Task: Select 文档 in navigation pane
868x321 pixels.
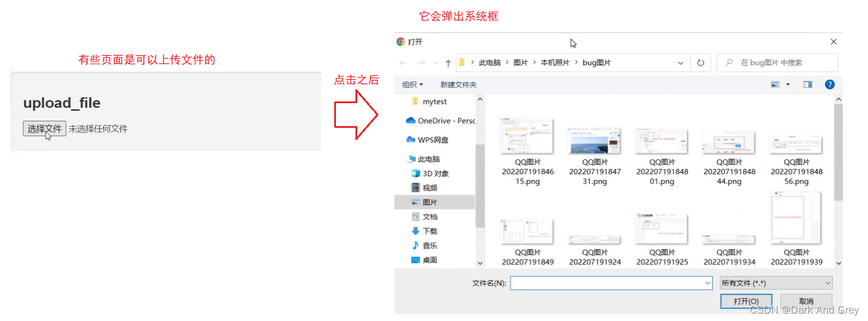Action: pyautogui.click(x=424, y=217)
